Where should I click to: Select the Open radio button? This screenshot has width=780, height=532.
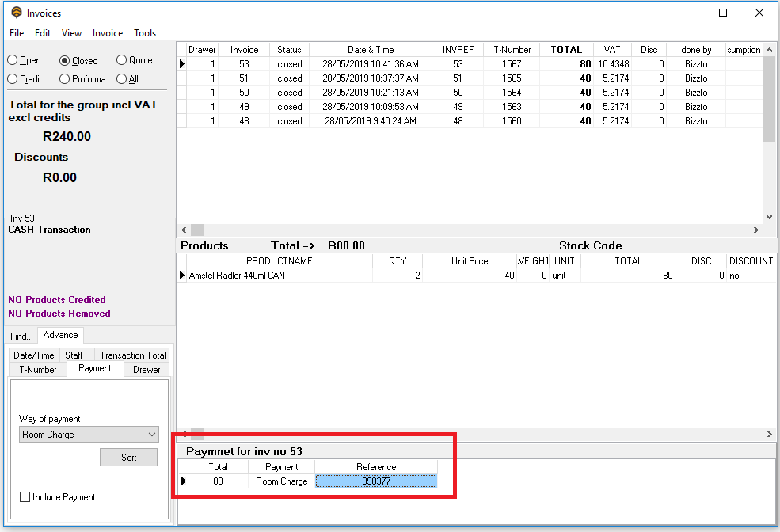tap(13, 60)
